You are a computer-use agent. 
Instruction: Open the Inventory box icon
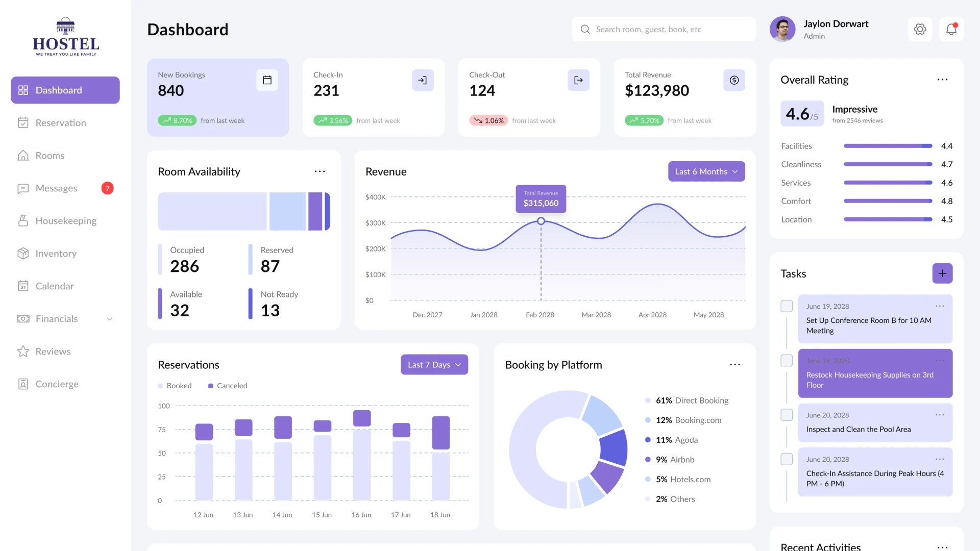pos(23,254)
